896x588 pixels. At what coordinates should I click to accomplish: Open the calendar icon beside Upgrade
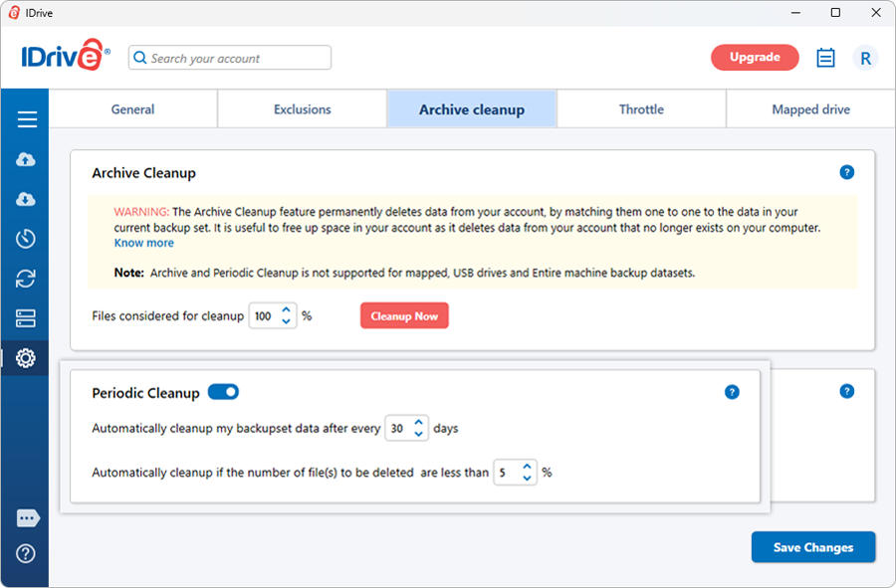[825, 58]
